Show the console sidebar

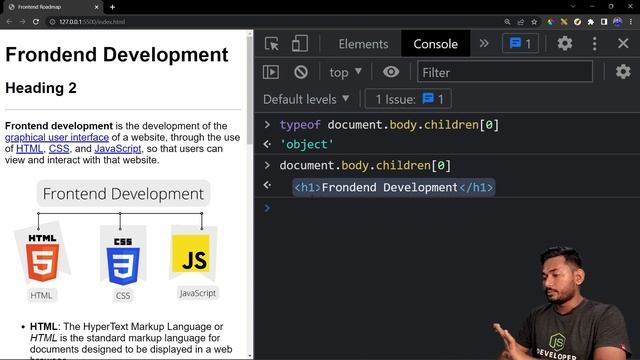click(x=271, y=72)
